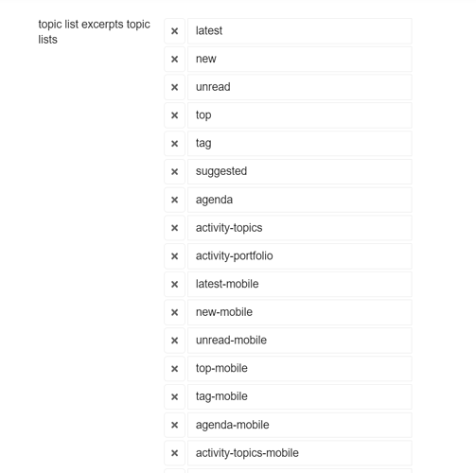Screen dimensions: 476x473
Task: Click the X beside 'top'
Action: coord(174,115)
